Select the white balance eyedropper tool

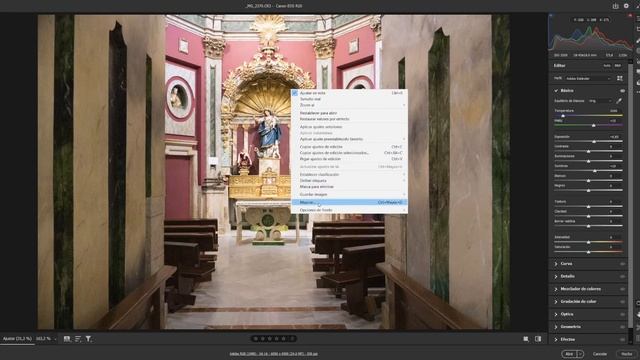coord(619,101)
